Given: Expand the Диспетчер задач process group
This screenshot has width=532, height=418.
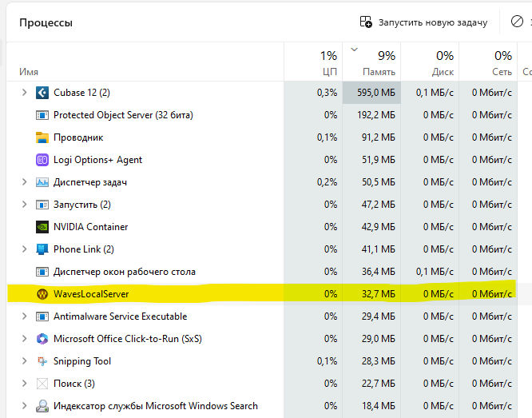Looking at the screenshot, I should pos(24,182).
